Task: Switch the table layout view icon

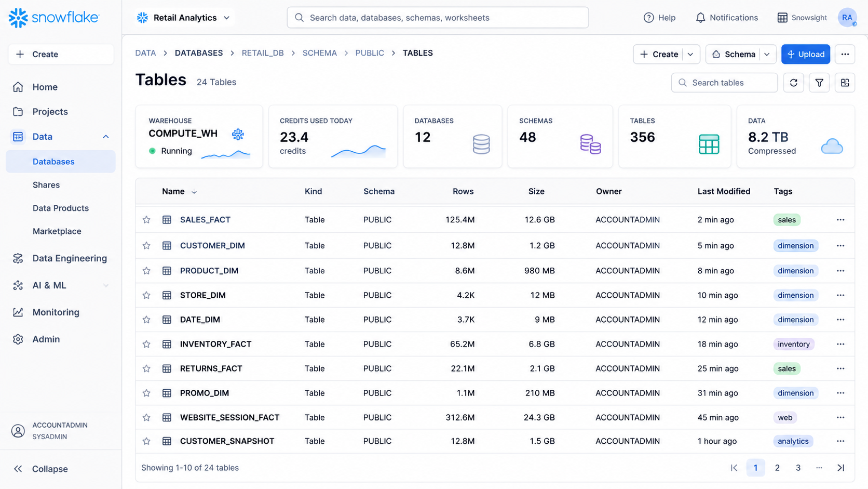Action: point(845,83)
